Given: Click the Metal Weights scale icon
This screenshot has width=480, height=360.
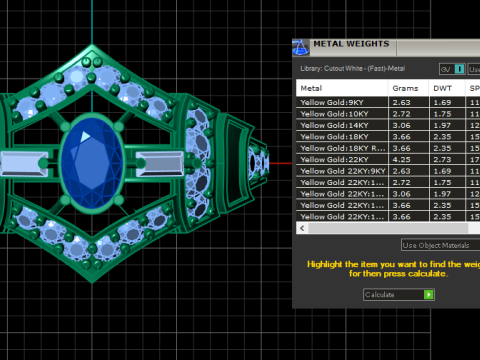Looking at the screenshot, I should click(x=301, y=47).
